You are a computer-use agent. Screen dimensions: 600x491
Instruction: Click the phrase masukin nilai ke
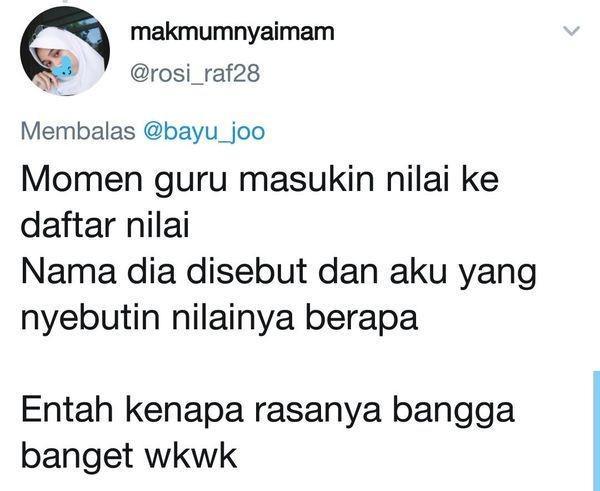tap(369, 179)
